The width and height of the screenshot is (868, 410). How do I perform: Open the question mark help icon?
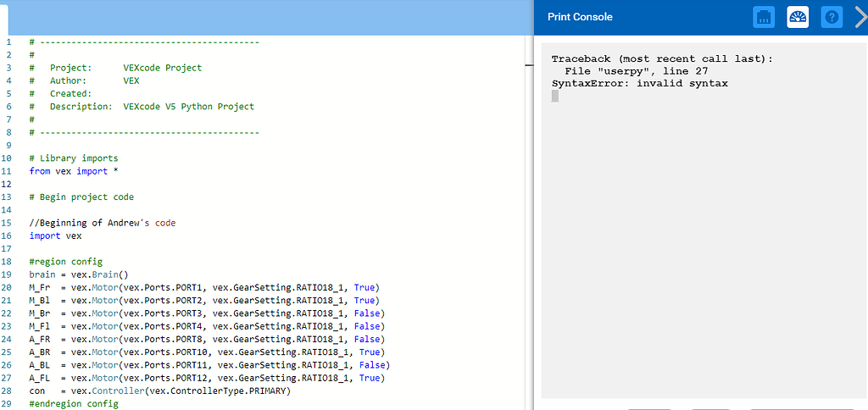coord(832,17)
